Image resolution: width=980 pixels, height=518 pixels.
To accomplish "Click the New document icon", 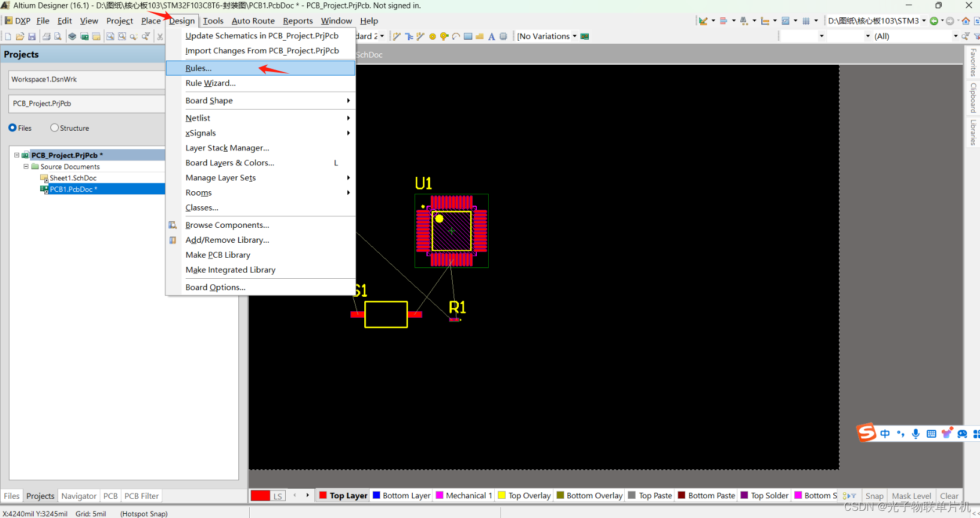I will [x=8, y=37].
